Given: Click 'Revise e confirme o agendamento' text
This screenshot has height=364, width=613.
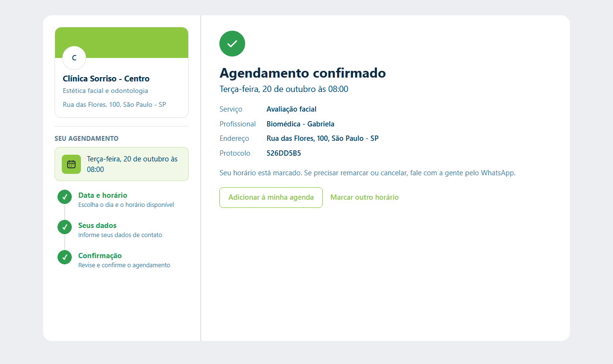Looking at the screenshot, I should (x=124, y=265).
